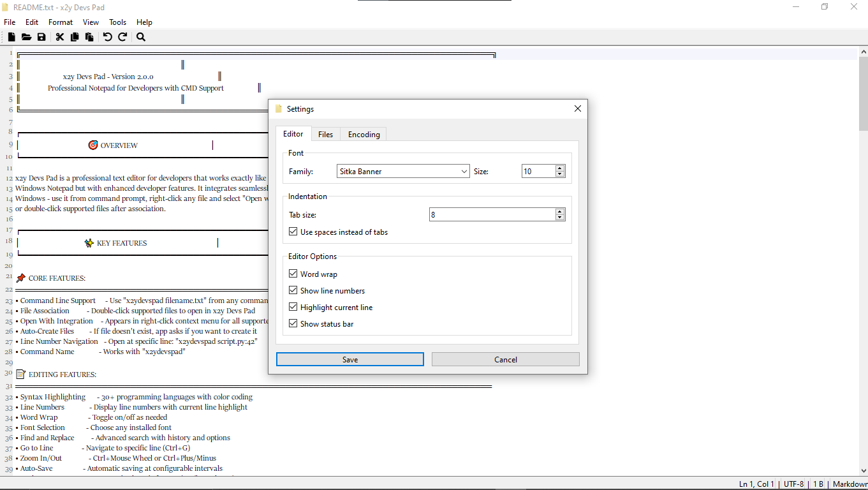Open the Format menu

tap(61, 22)
